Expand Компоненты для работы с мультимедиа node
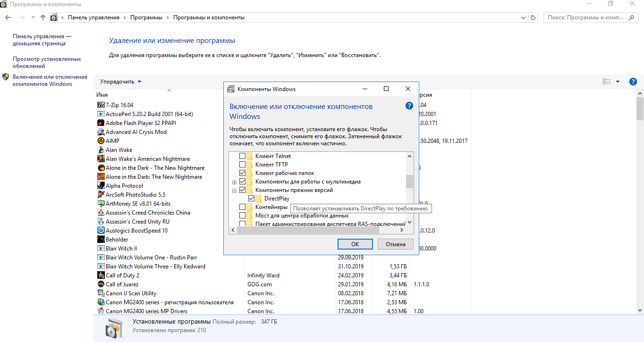The image size is (644, 342). 234,182
